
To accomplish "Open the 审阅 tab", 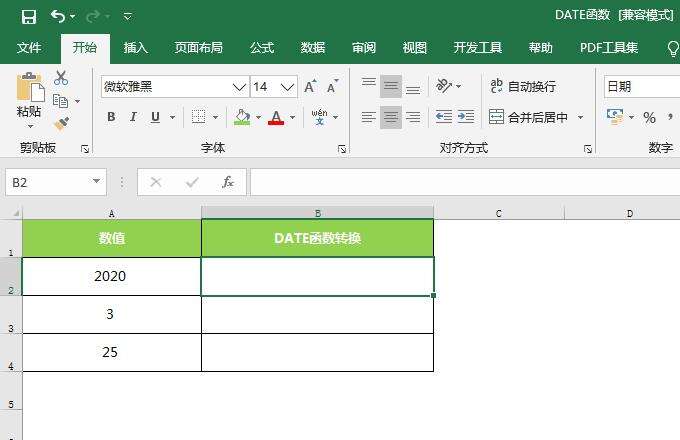I will coord(364,47).
